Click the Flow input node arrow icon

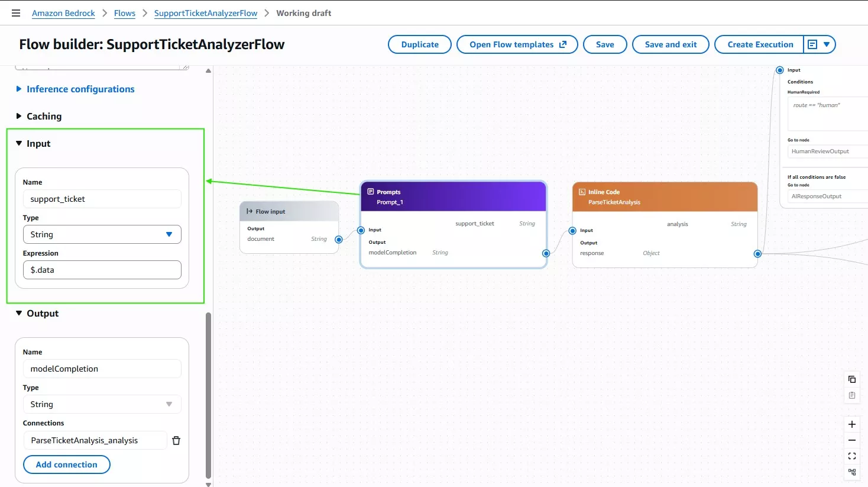coord(250,211)
